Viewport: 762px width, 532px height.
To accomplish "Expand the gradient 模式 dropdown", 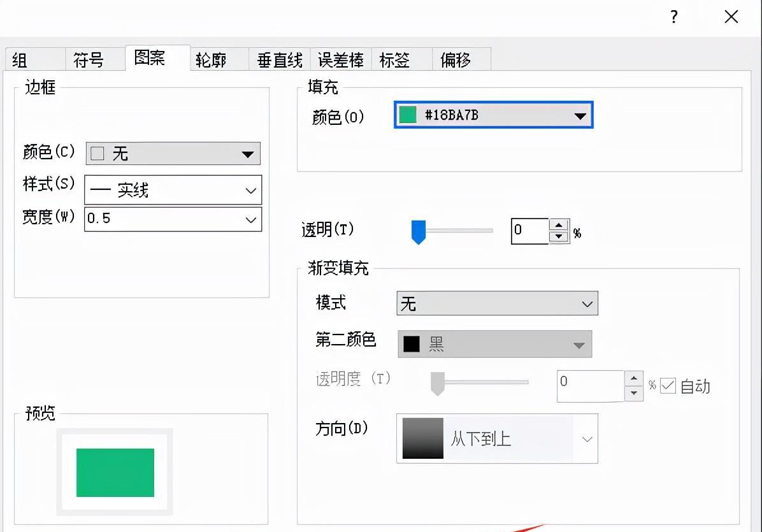I will tap(497, 303).
